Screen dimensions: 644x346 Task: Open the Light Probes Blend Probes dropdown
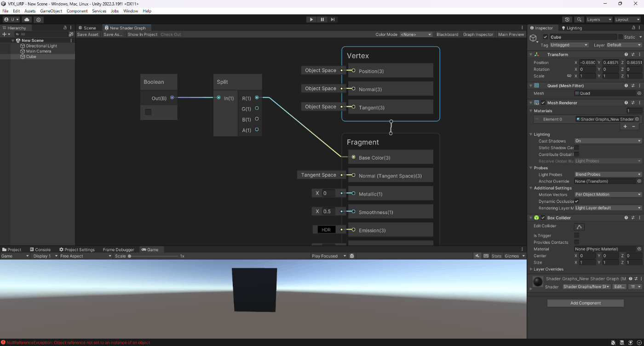608,174
